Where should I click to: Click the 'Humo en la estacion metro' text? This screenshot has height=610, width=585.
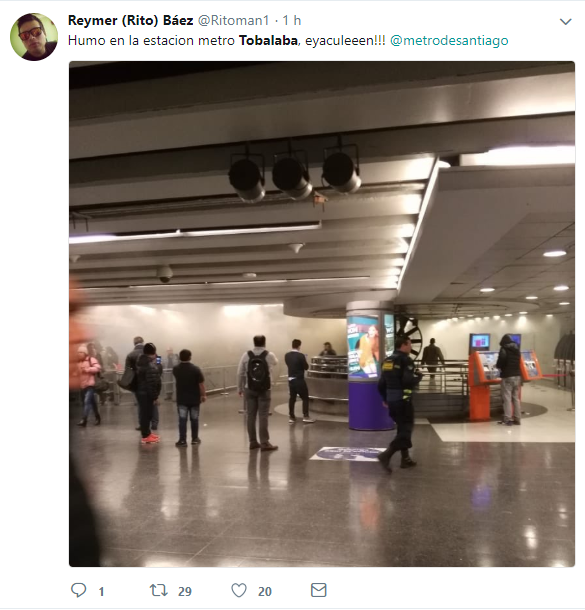click(x=151, y=40)
